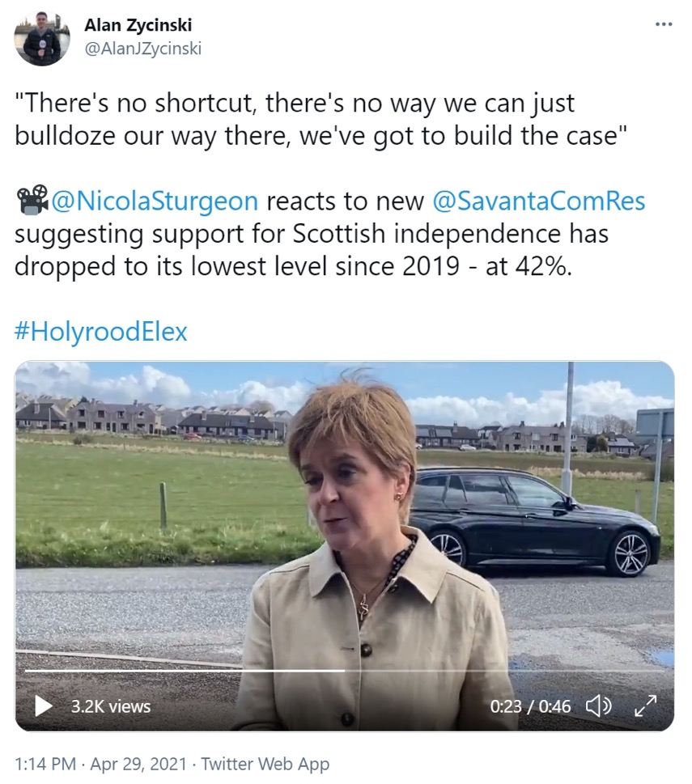This screenshot has width=692, height=784.
Task: Mute the video with the speaker icon
Action: click(x=598, y=706)
